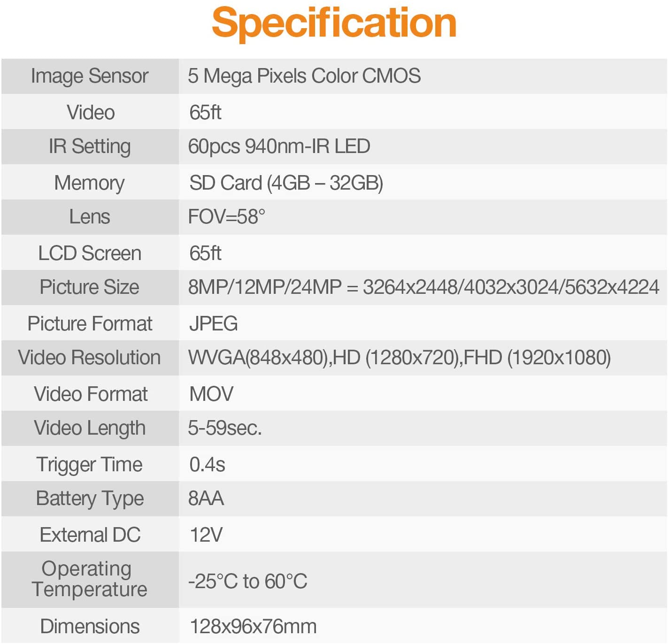Click the WVGA/HD/FHD resolution value text
The width and height of the screenshot is (670, 644).
pos(400,358)
